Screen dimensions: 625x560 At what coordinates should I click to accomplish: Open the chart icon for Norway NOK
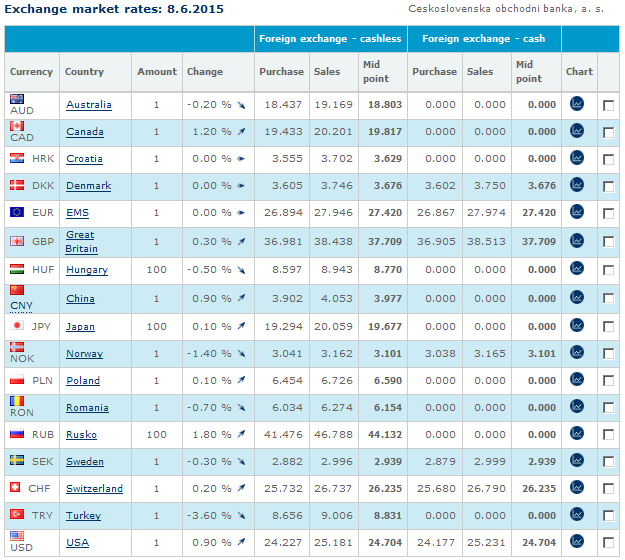pos(577,352)
